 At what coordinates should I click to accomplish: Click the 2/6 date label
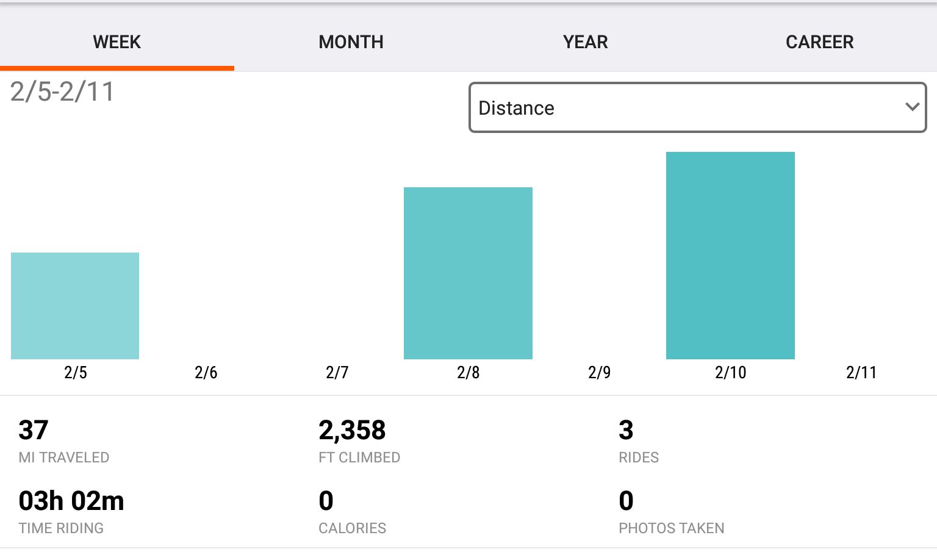tap(206, 372)
